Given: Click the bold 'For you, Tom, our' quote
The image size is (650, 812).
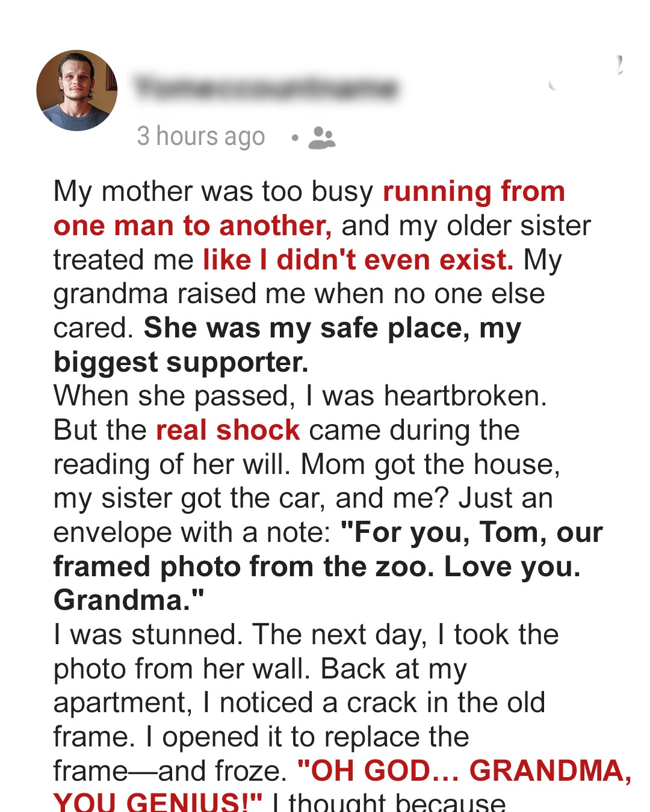Looking at the screenshot, I should pos(471,533).
